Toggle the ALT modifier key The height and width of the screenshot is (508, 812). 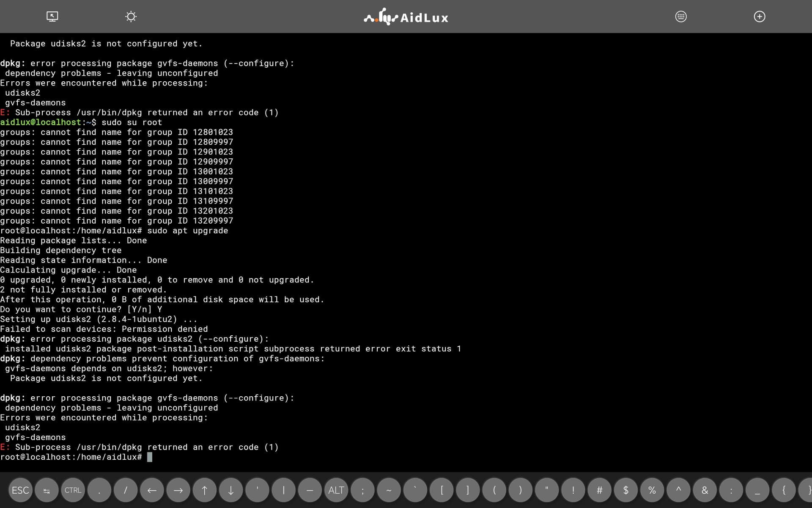coord(336,490)
